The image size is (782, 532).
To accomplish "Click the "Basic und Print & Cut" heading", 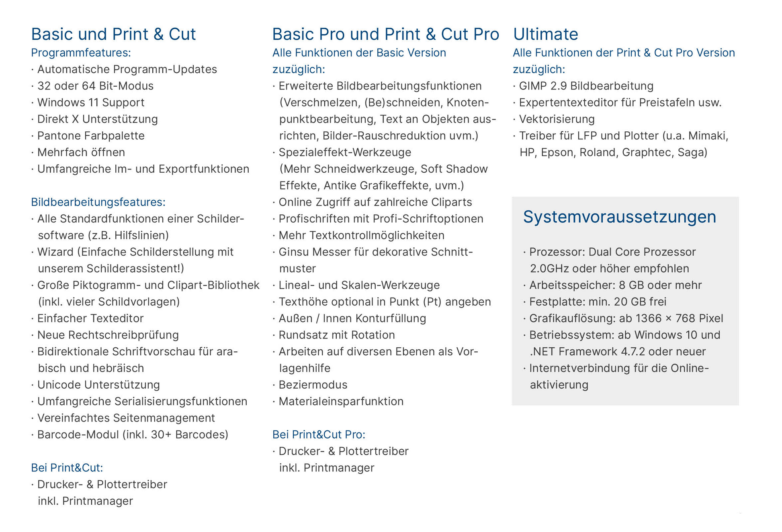I will coord(113,34).
